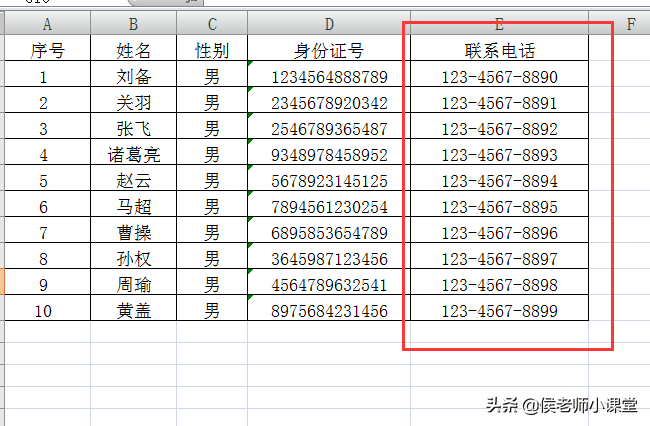The width and height of the screenshot is (650, 426).
Task: Click serial number cell in 赵云 row
Action: click(x=47, y=178)
